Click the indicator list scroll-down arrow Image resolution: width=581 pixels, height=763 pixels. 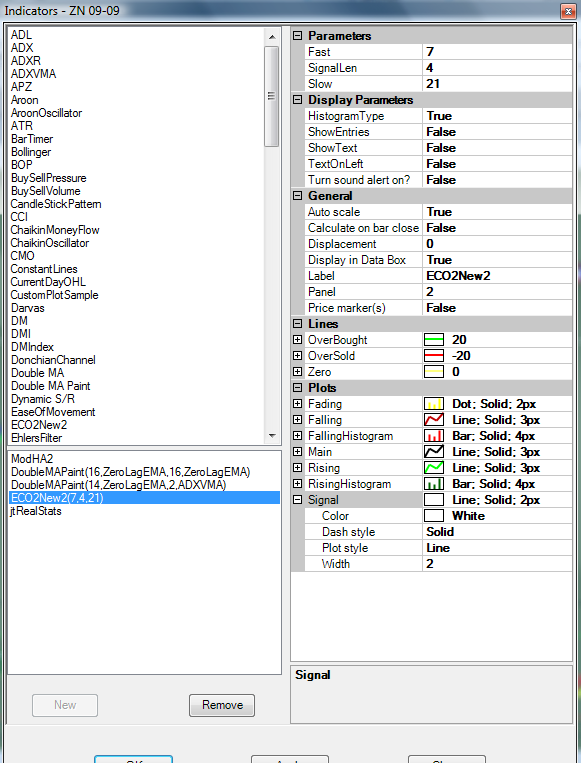coord(272,436)
